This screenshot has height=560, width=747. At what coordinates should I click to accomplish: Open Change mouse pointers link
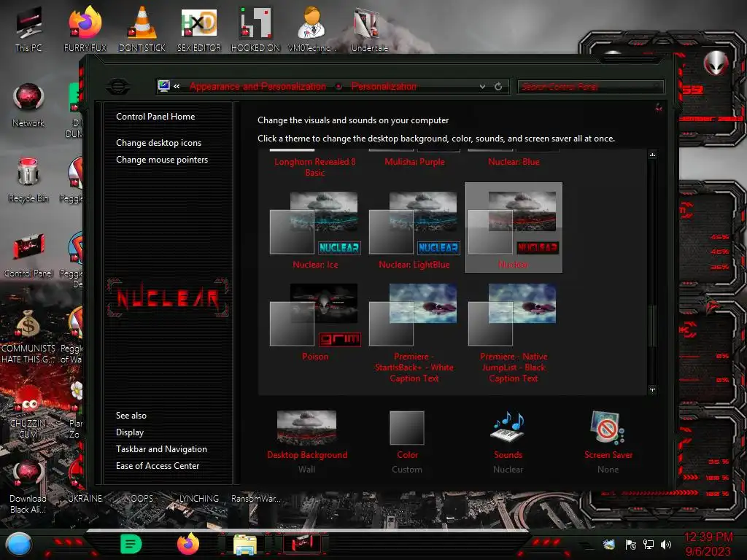tap(162, 160)
